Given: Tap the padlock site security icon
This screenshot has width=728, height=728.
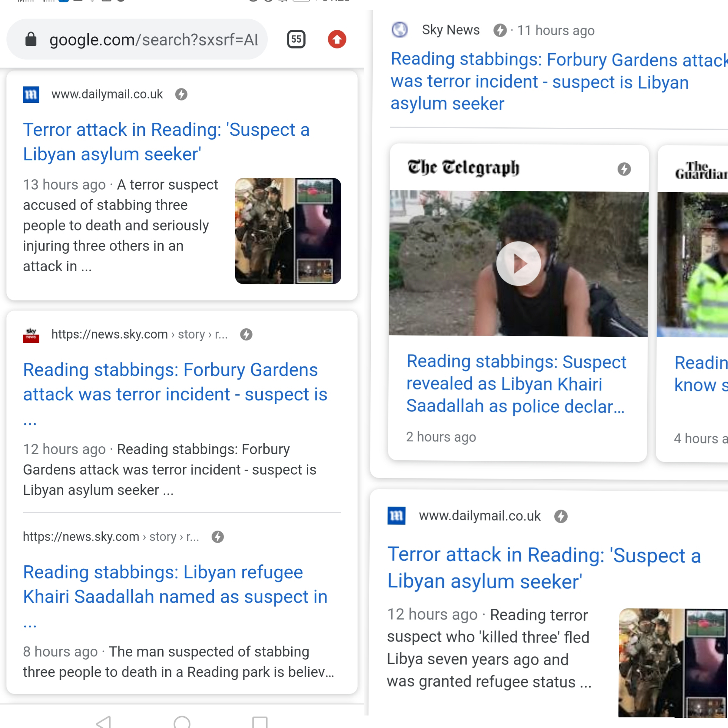Looking at the screenshot, I should [x=31, y=39].
